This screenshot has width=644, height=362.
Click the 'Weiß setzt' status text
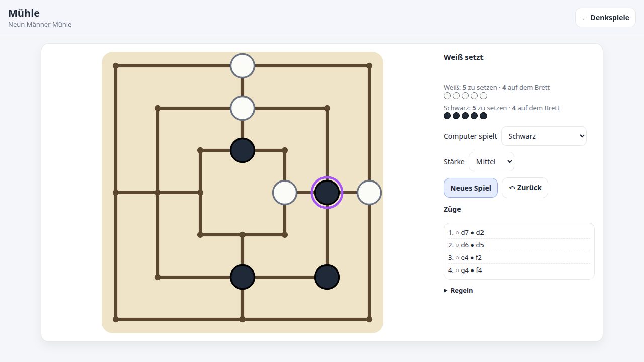coord(463,57)
